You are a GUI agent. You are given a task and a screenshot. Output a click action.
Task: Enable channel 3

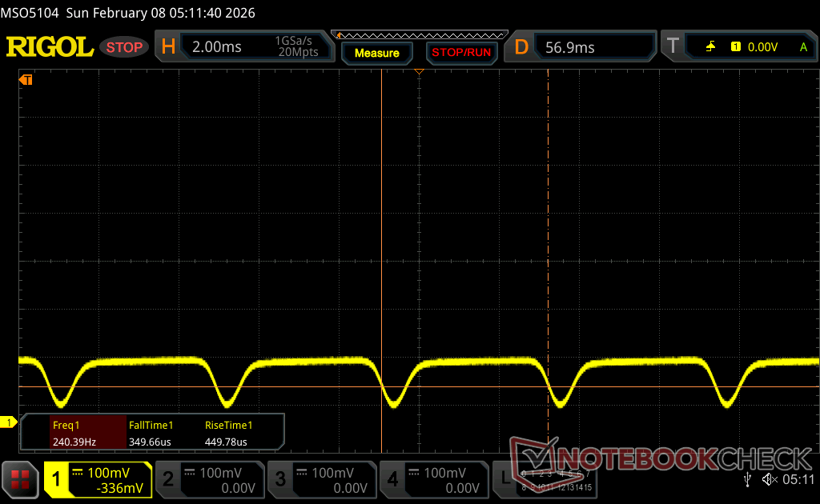point(321,479)
